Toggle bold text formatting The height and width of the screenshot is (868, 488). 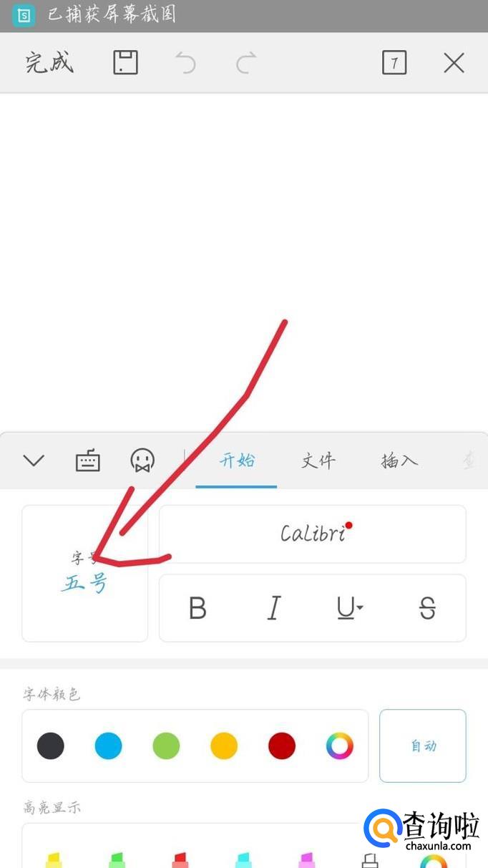coord(197,608)
